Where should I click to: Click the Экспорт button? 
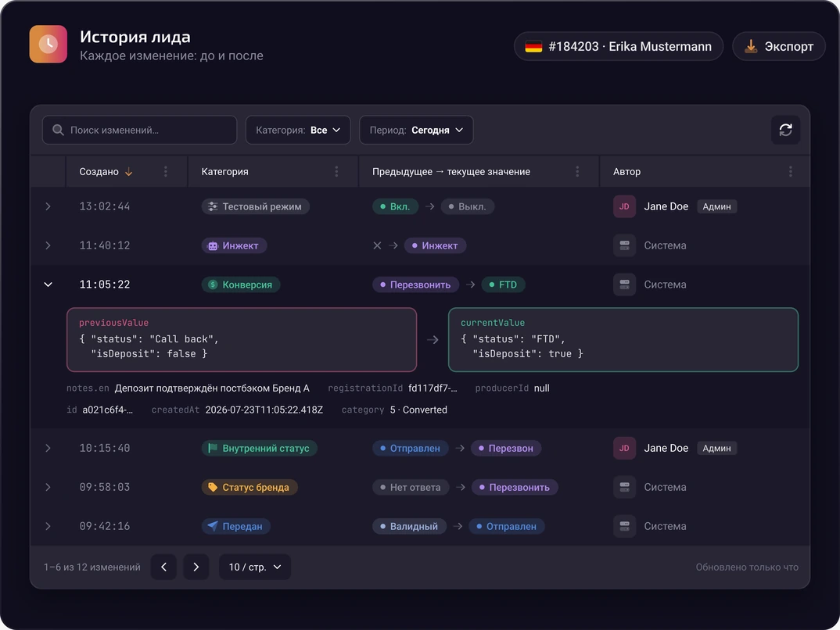point(778,47)
